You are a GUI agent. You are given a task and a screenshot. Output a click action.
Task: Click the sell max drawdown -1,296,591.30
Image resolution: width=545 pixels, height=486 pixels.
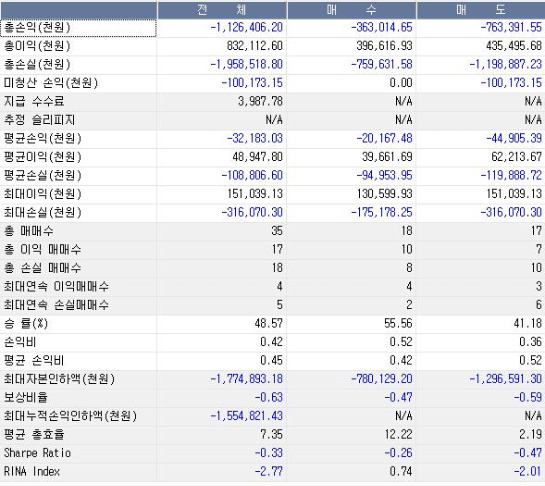click(505, 379)
